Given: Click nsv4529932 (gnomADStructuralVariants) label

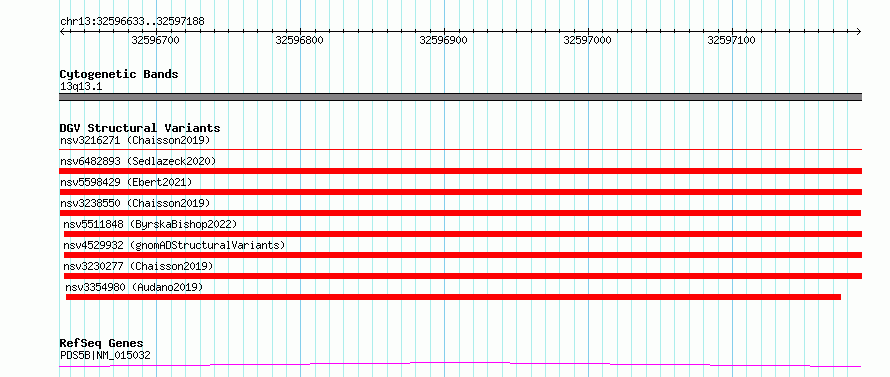Looking at the screenshot, I should click(174, 245).
